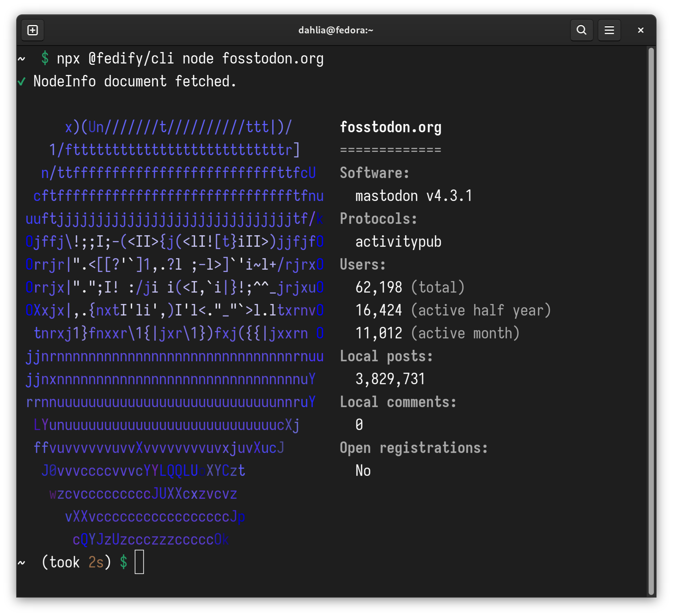
Task: Click the 'No' registrations value
Action: point(363,471)
